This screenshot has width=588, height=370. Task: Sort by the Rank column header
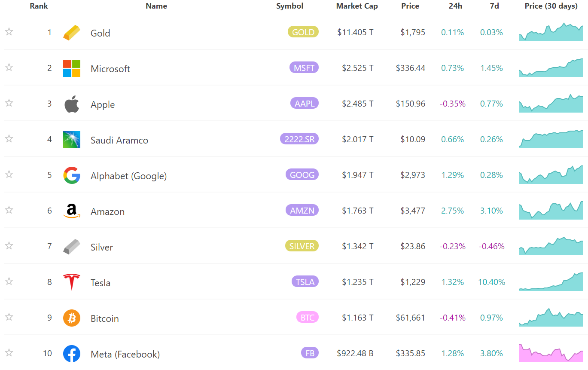[x=39, y=6]
